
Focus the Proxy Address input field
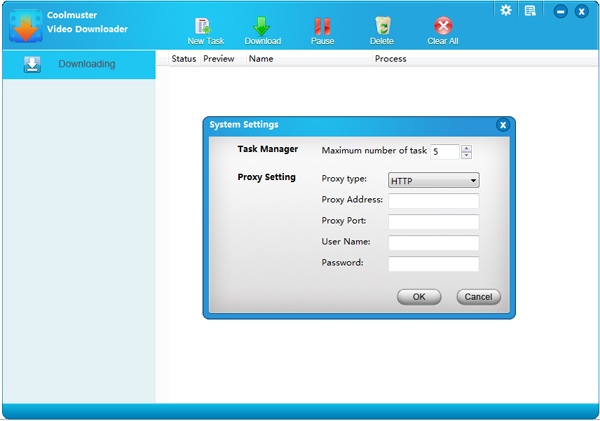433,201
